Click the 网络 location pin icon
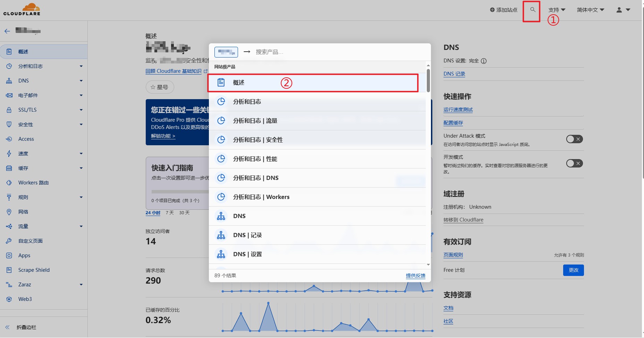Image resolution: width=644 pixels, height=338 pixels. coord(9,212)
